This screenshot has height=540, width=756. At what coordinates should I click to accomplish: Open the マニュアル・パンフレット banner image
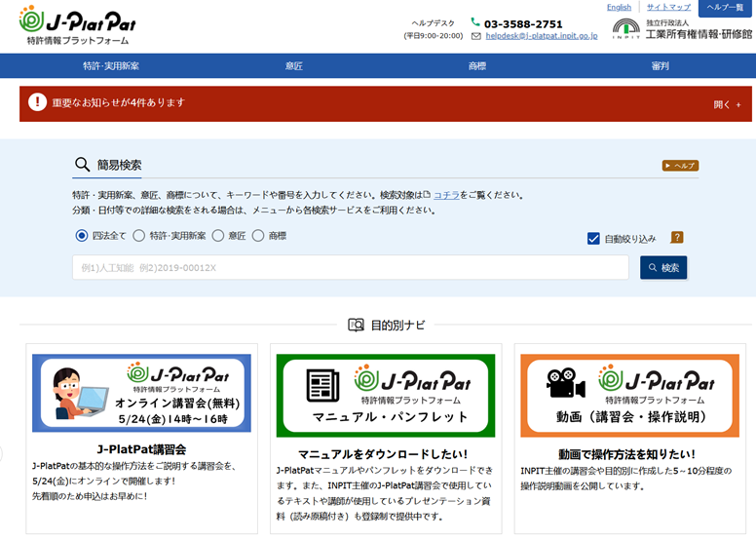pos(386,396)
